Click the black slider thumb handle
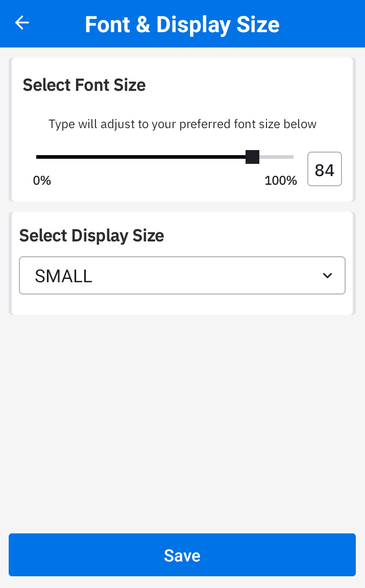The height and width of the screenshot is (588, 365). (x=253, y=157)
